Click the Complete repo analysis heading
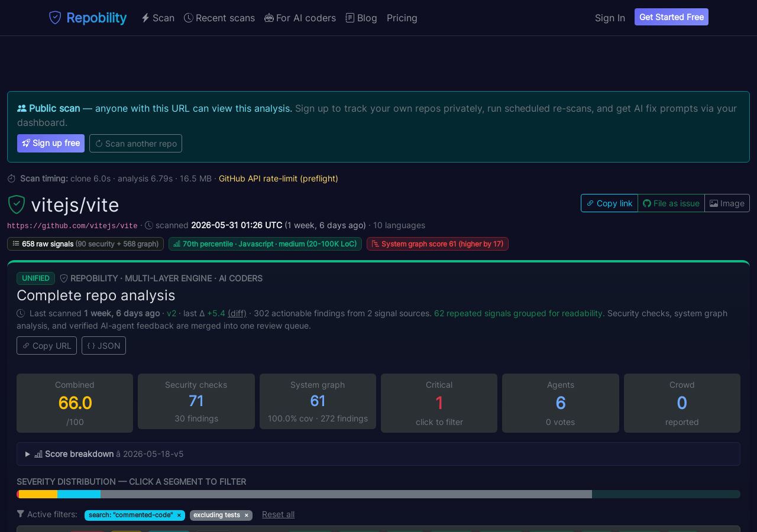This screenshot has width=757, height=532. [96, 295]
